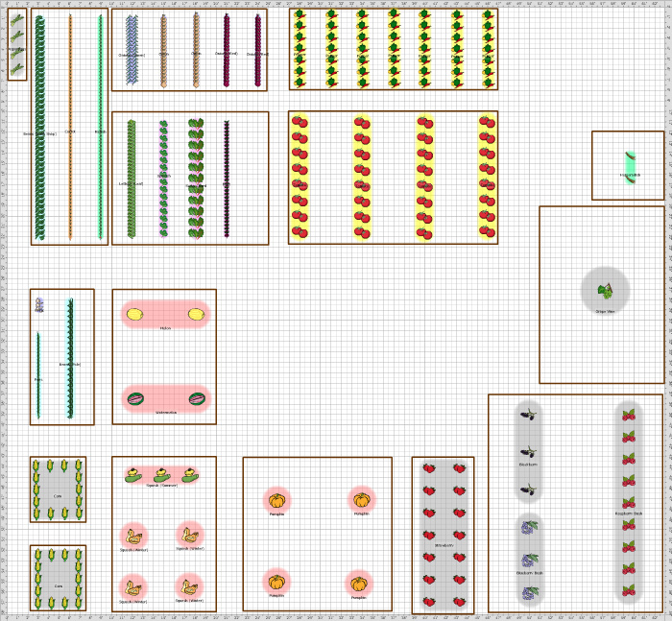Click the lower-right winter squash

[x=189, y=587]
